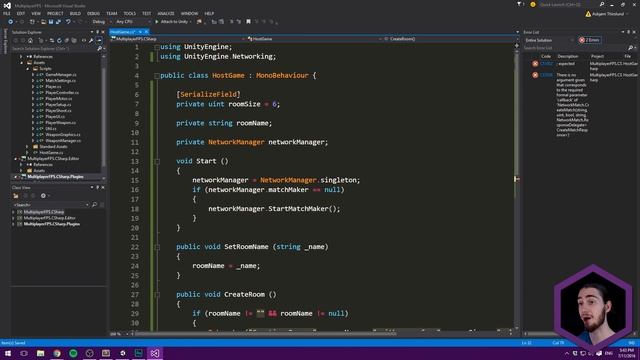Viewport: 640px width, 360px height.
Task: Select PlayerController.cs in Solution Explorer
Action: coord(62,93)
